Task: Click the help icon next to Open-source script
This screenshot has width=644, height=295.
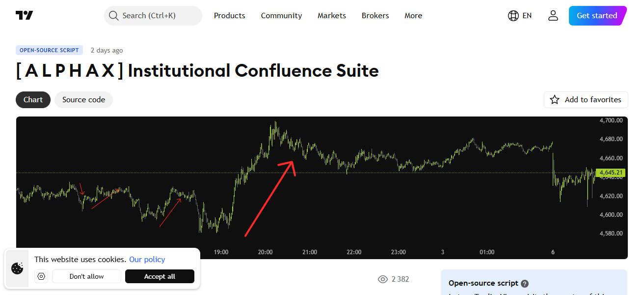Action: pos(525,283)
